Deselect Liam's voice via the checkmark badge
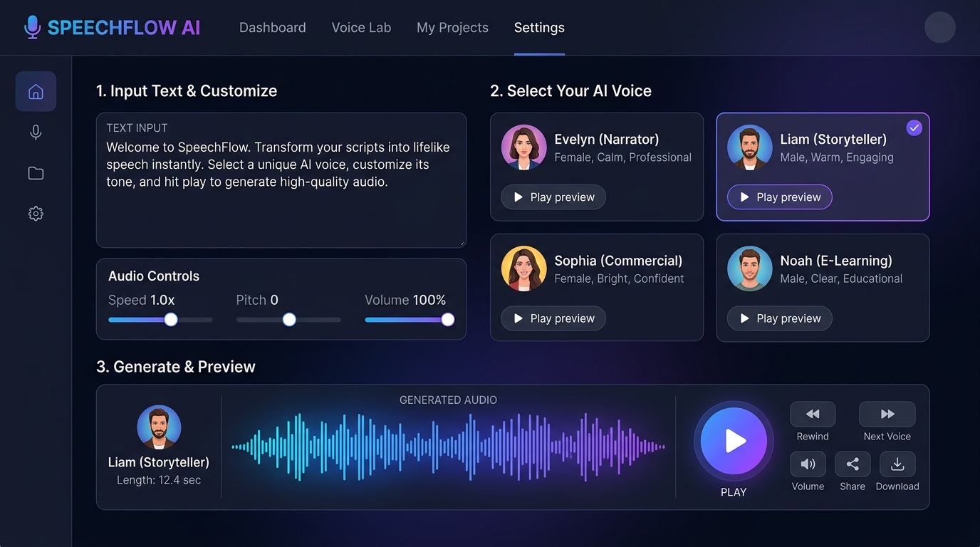This screenshot has height=547, width=980. point(914,127)
